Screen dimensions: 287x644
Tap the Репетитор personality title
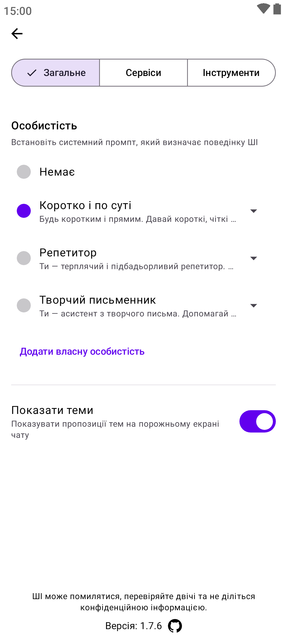pos(68,253)
